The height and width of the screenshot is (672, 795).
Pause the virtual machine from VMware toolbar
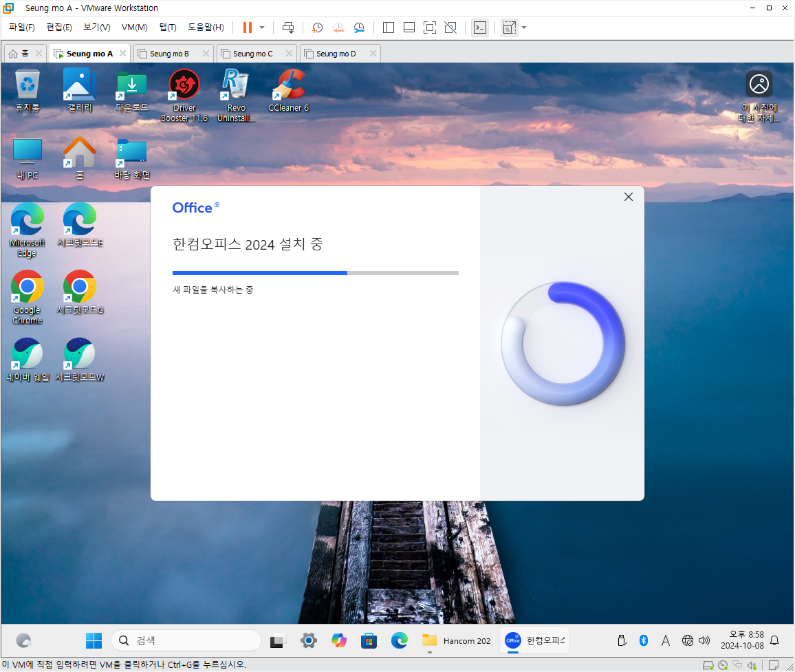coord(248,28)
